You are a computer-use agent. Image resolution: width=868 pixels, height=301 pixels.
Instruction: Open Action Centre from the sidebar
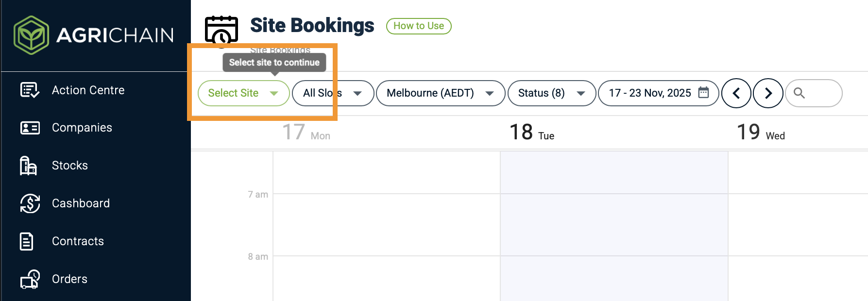[88, 90]
